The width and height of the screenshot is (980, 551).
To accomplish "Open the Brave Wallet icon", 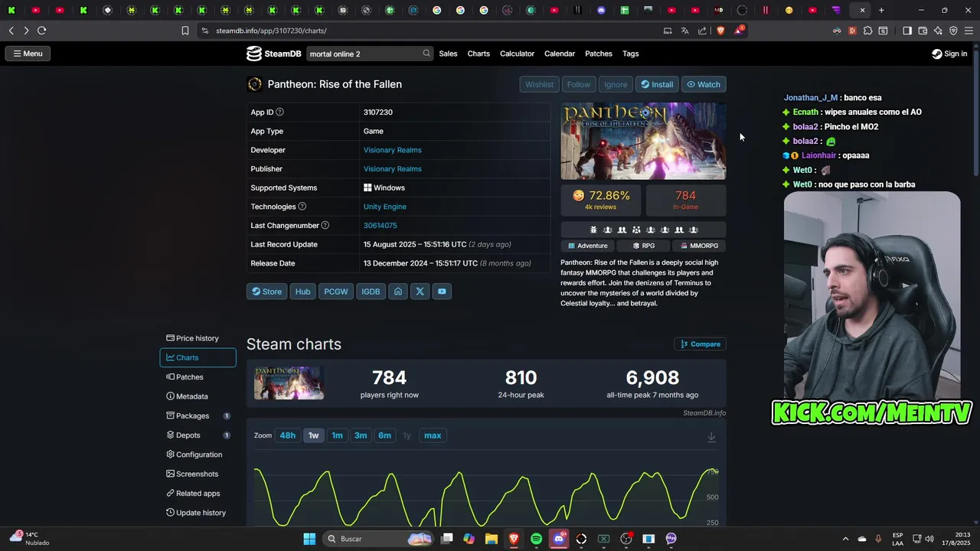I will click(x=923, y=31).
